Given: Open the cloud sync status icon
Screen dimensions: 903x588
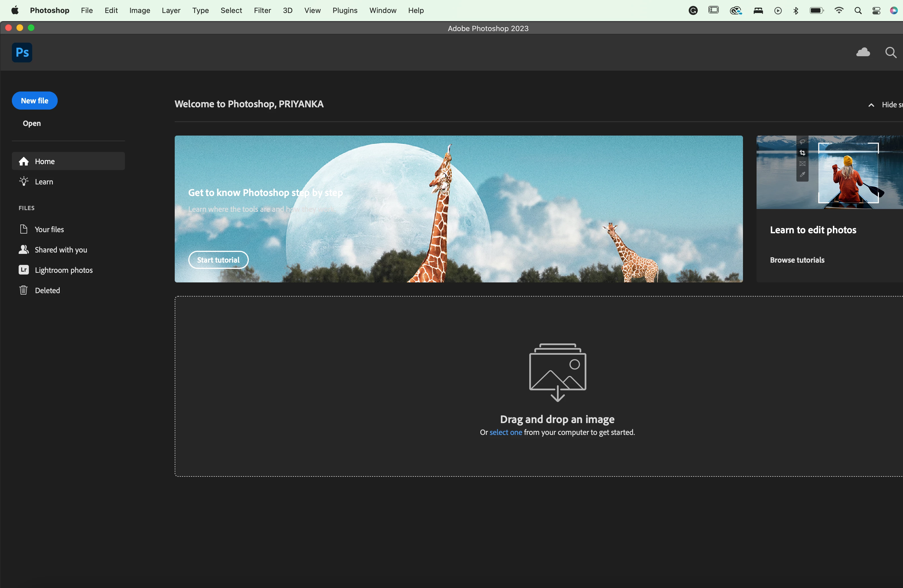Looking at the screenshot, I should coord(863,52).
